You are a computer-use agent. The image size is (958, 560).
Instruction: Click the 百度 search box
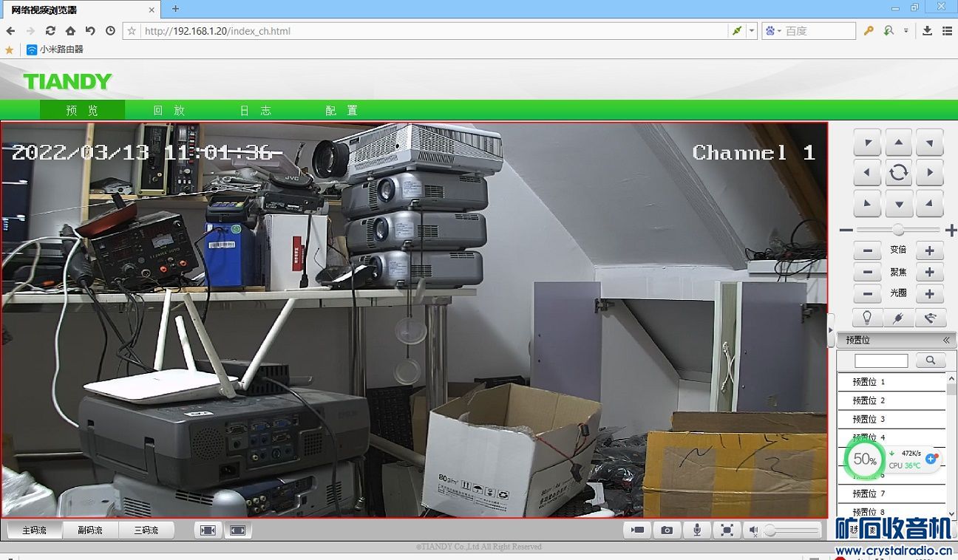click(x=819, y=31)
